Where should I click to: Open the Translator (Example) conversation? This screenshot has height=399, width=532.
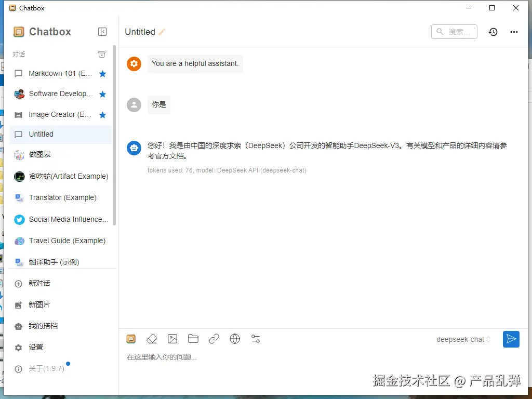click(x=60, y=198)
